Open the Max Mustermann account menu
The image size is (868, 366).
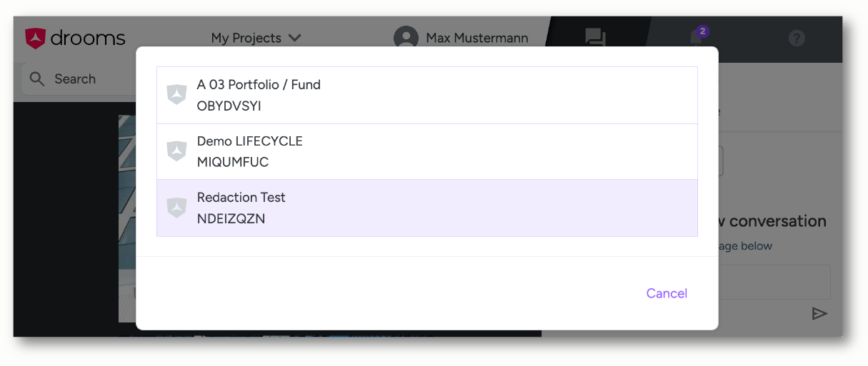(477, 38)
